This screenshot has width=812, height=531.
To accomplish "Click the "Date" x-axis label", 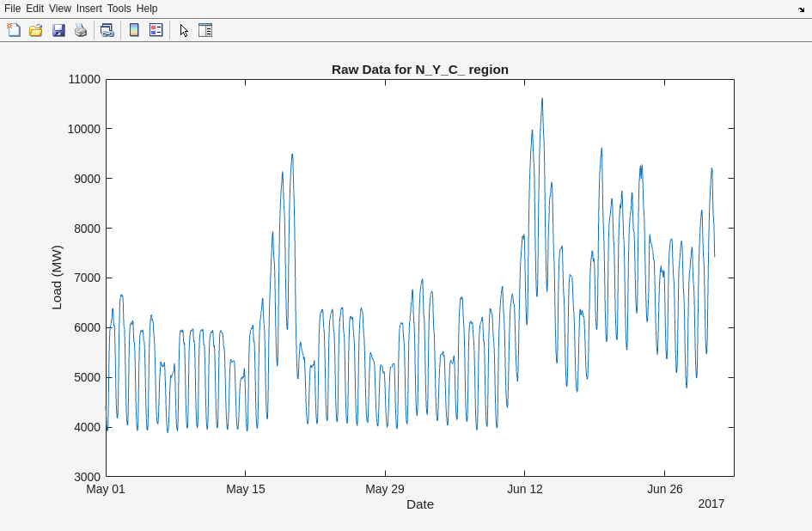I will tap(419, 504).
